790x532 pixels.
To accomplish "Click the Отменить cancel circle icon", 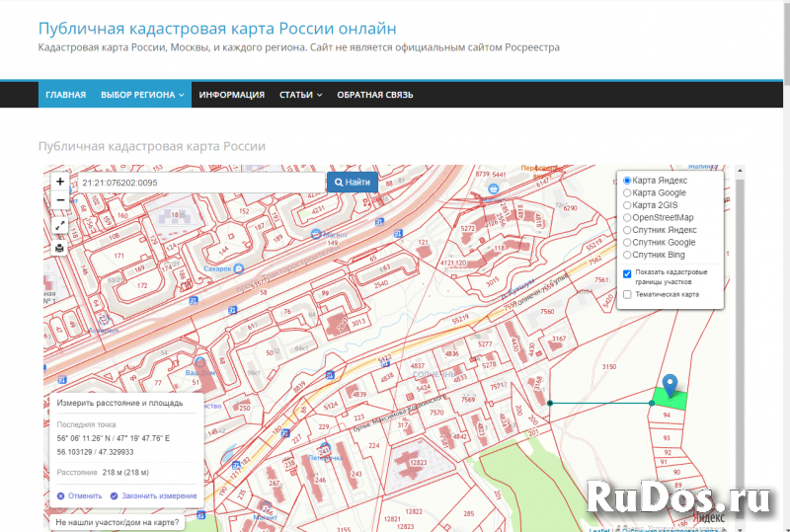I will click(60, 496).
